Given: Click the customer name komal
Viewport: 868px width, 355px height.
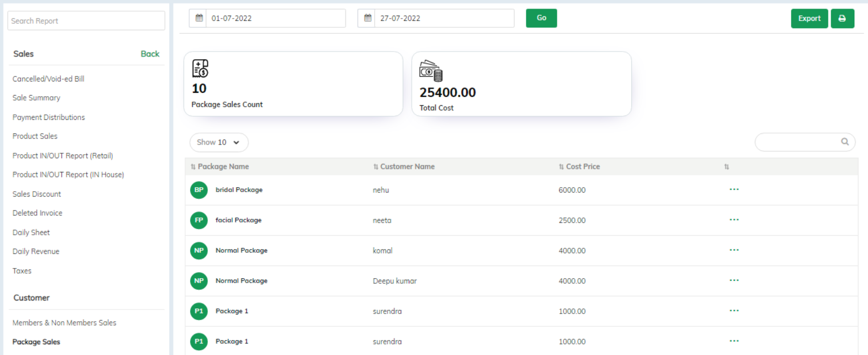Looking at the screenshot, I should (x=382, y=251).
